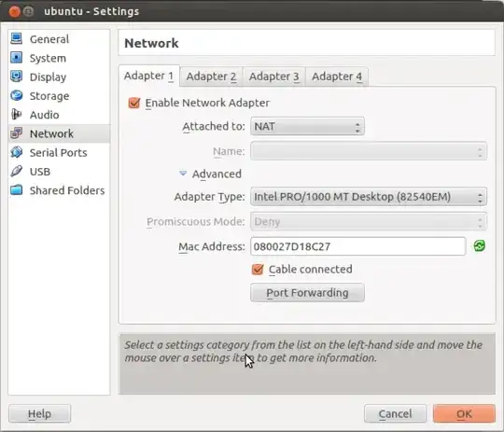Select the Audio speaker icon

pyautogui.click(x=17, y=115)
